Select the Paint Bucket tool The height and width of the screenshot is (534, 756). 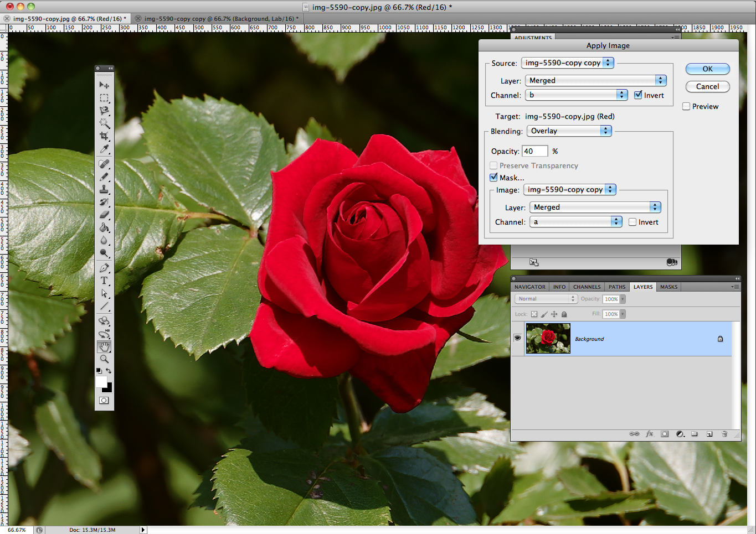point(104,227)
